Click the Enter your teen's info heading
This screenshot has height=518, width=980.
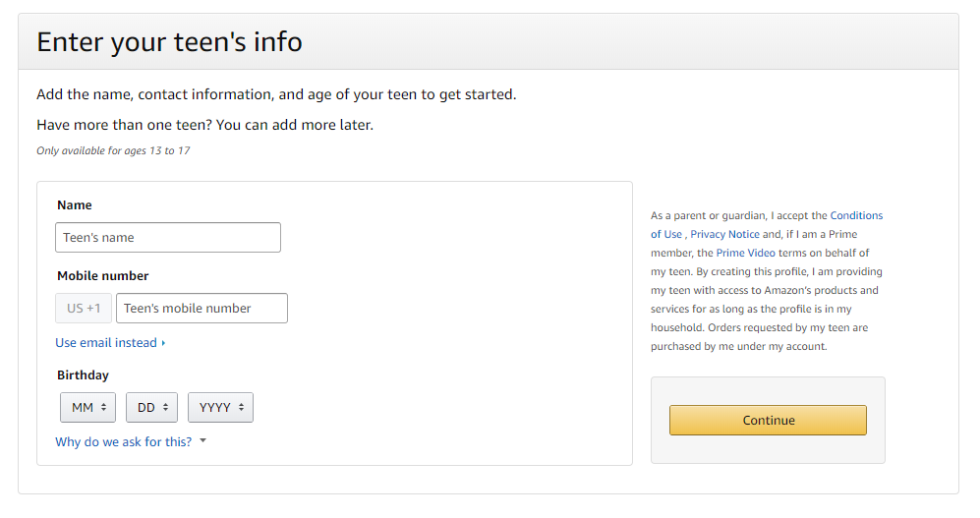pyautogui.click(x=169, y=42)
